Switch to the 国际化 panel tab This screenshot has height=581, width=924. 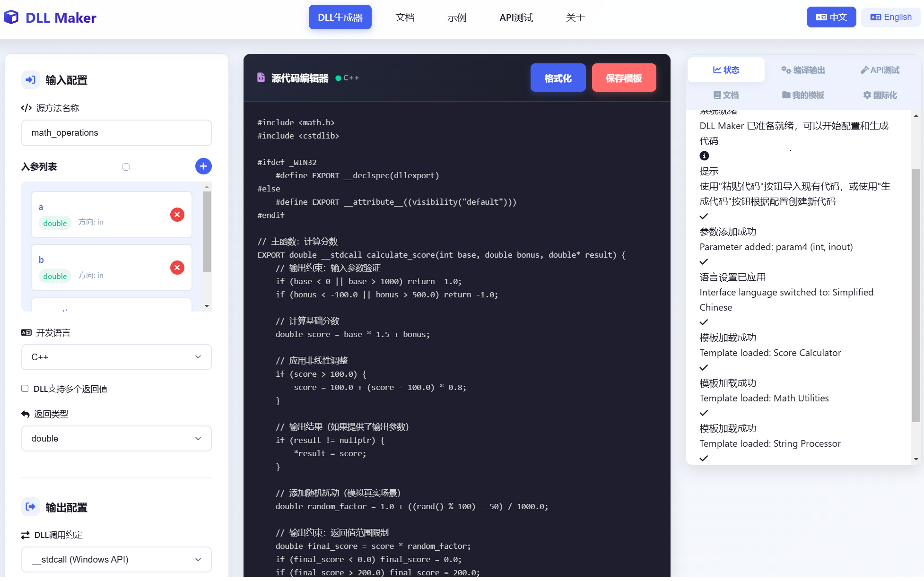point(880,95)
